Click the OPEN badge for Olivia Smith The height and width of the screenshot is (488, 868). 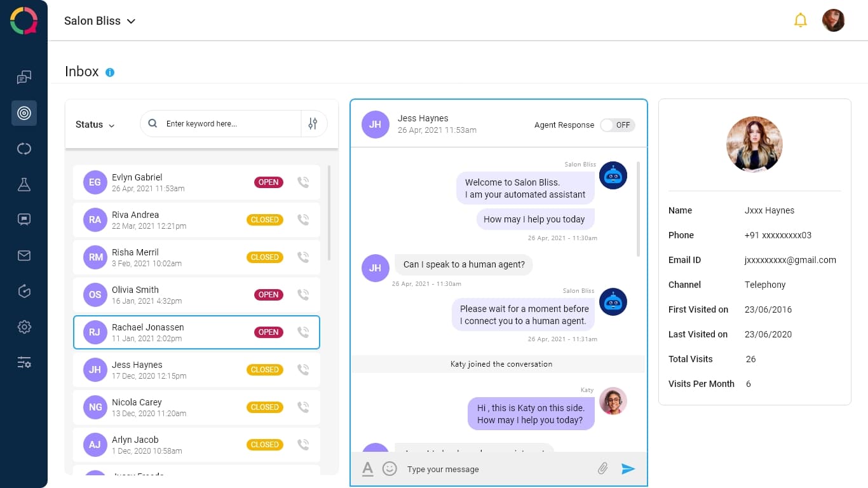click(269, 295)
